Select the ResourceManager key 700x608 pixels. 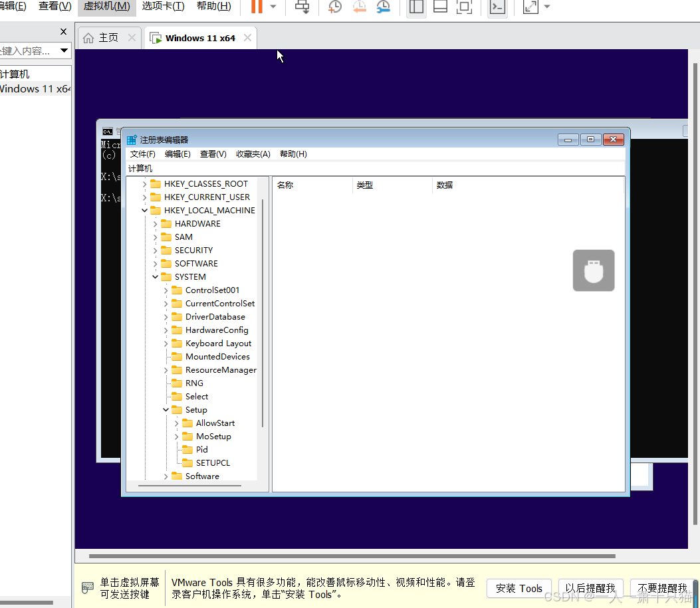[221, 370]
